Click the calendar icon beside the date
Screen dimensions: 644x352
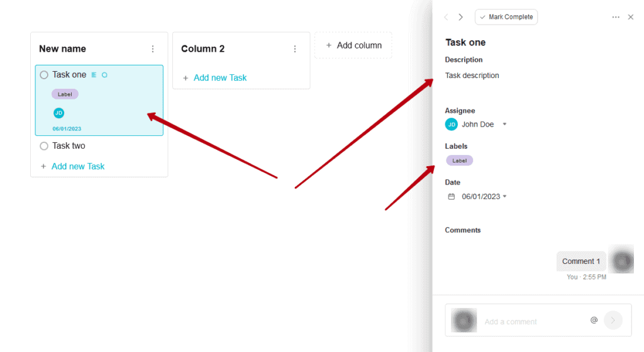click(452, 196)
